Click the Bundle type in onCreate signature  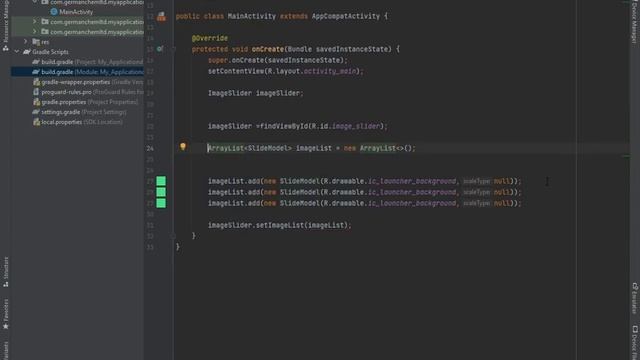[x=300, y=49]
